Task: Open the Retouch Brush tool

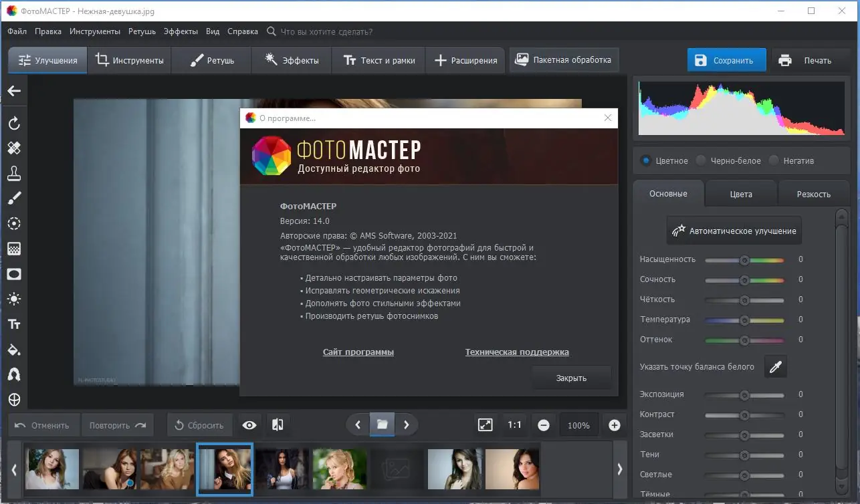Action: click(x=14, y=198)
